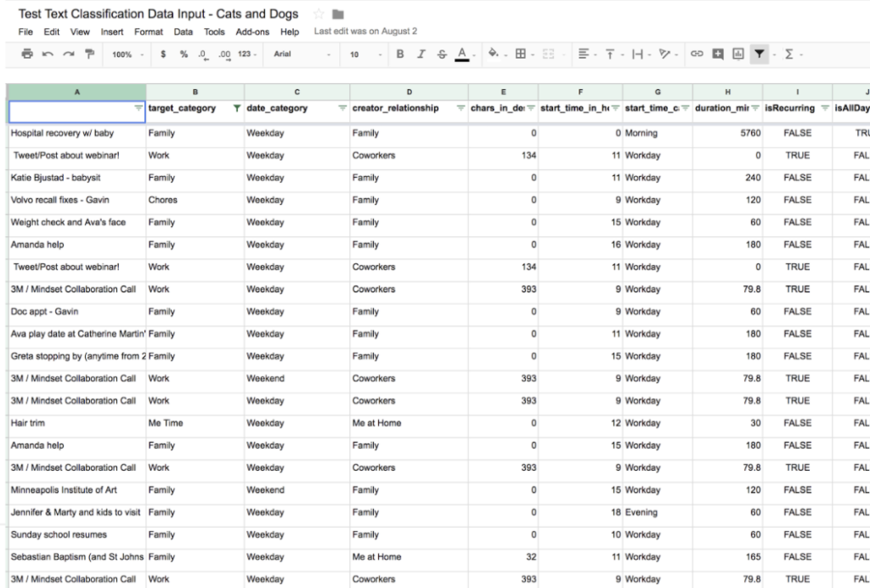This screenshot has height=588, width=870.
Task: Open the Arial font dropdown
Action: coord(302,54)
